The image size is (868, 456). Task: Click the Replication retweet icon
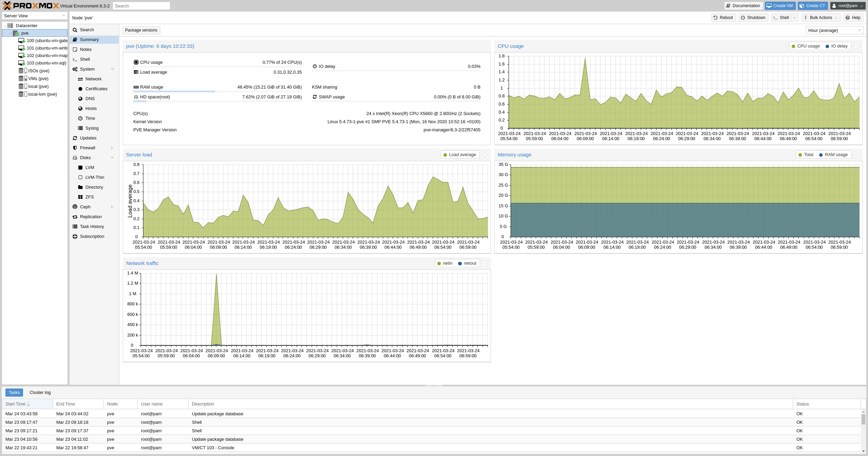click(x=75, y=217)
